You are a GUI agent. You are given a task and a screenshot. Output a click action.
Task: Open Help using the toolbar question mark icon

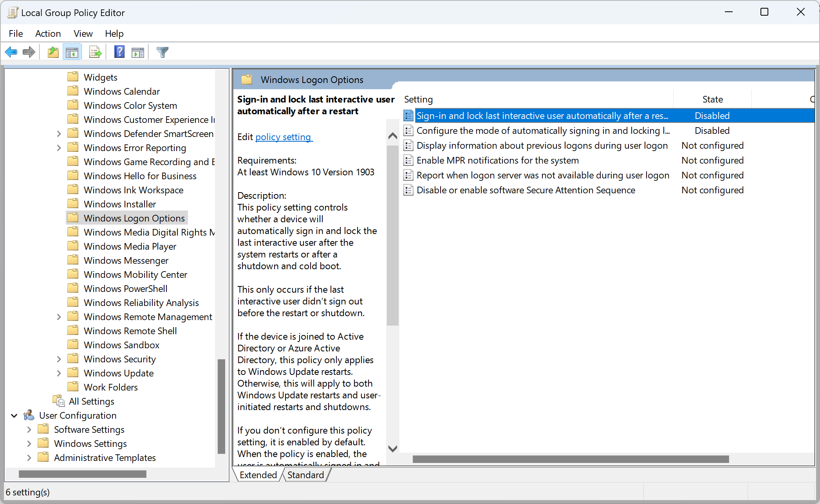coord(119,52)
